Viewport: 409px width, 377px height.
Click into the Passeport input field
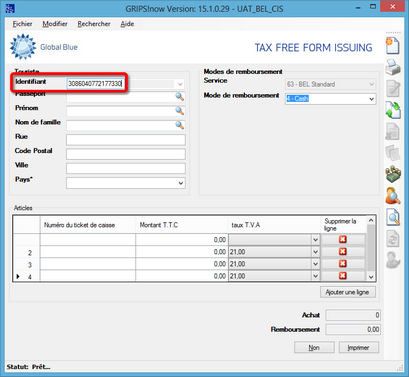pos(121,97)
